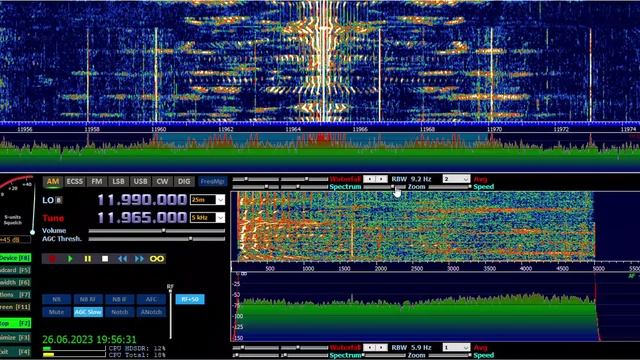Click the S-units Squelch meter label
This screenshot has width=640, height=360.
click(x=13, y=220)
